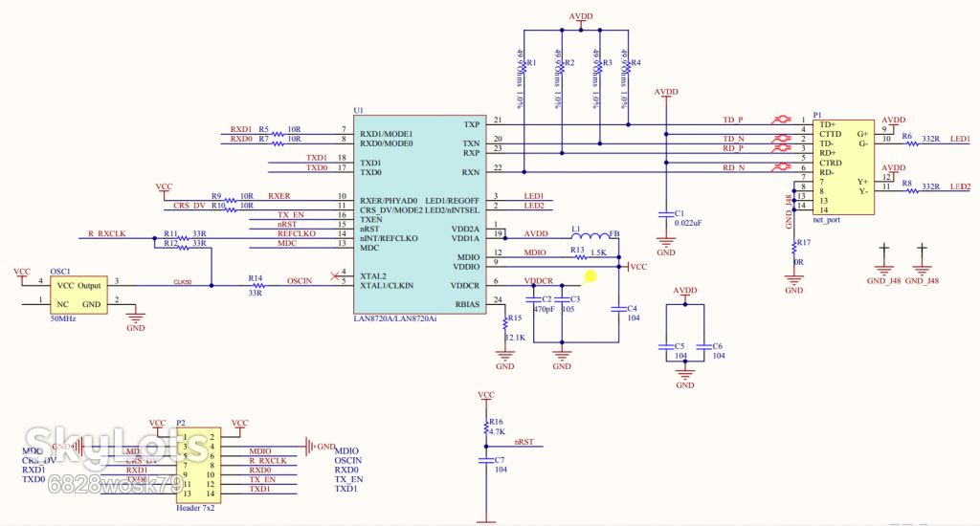Click the GND symbol under OSC1 pin 2

(136, 318)
